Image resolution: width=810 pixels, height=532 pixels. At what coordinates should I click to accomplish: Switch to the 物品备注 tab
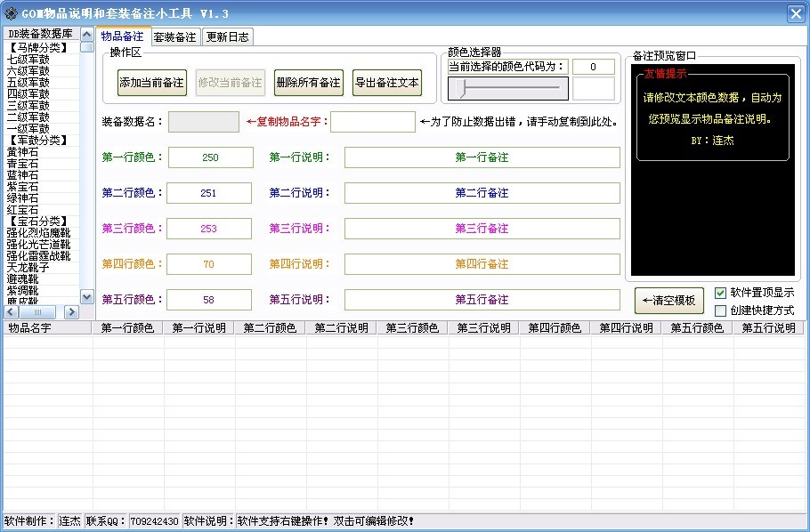(123, 36)
